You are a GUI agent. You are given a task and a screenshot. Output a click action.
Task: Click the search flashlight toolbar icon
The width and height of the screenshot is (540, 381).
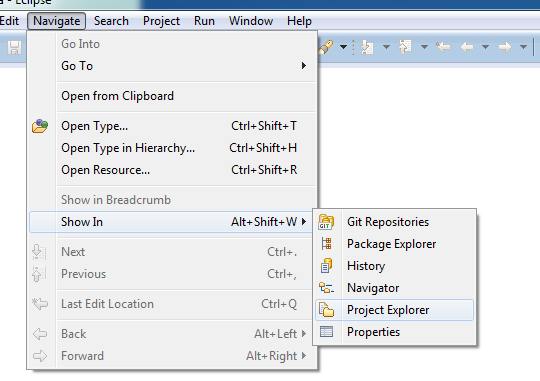click(326, 47)
